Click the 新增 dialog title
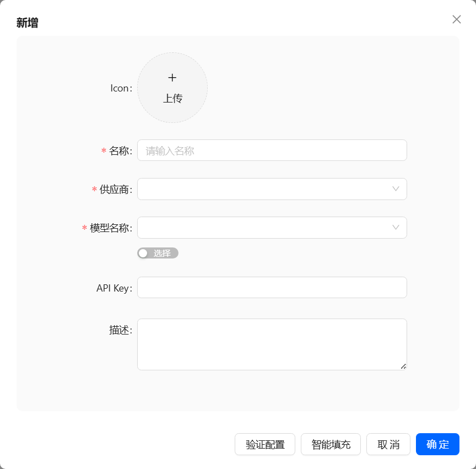Viewport: 476px width, 469px height. click(x=28, y=23)
